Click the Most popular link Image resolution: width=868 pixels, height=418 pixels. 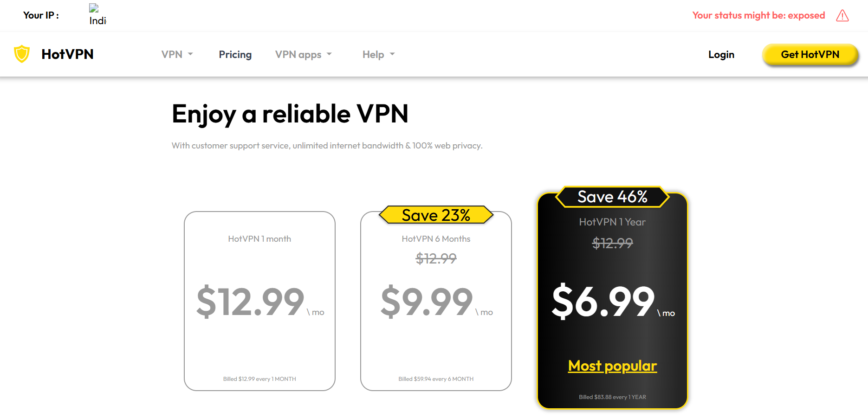[x=612, y=366]
